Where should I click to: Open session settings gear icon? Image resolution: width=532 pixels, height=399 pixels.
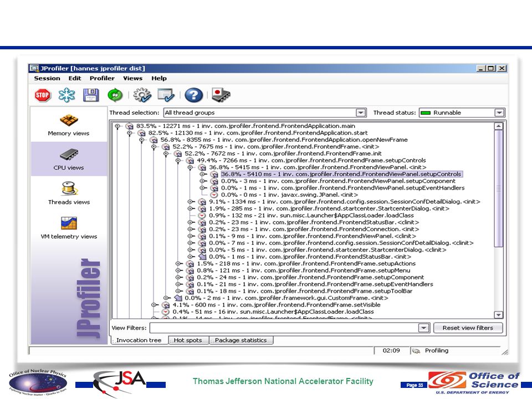(142, 95)
